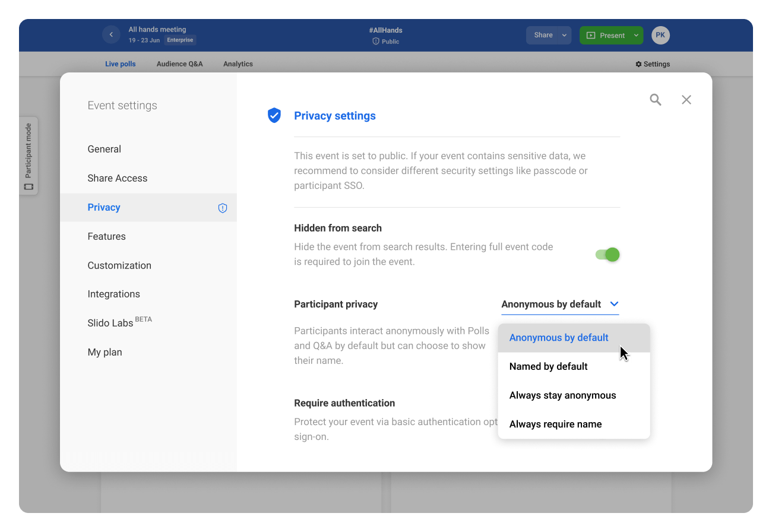This screenshot has width=772, height=532.
Task: Open Slido Labs in settings sidebar
Action: 110,323
